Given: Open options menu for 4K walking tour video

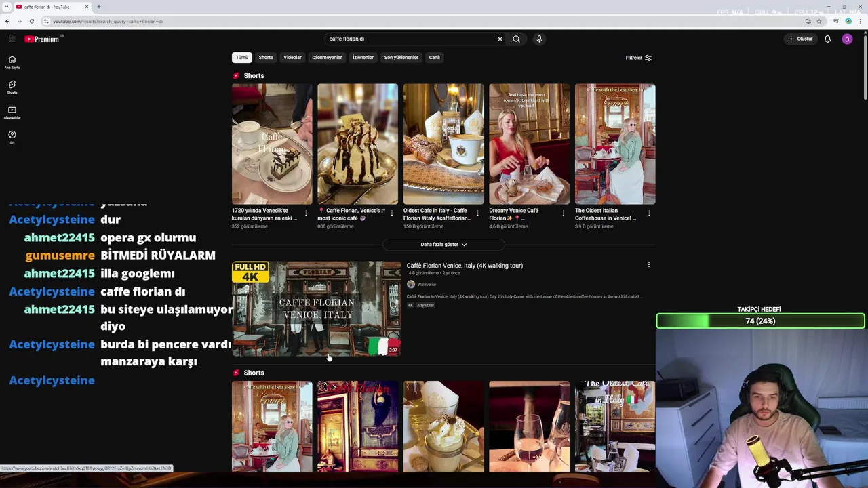Looking at the screenshot, I should click(648, 264).
